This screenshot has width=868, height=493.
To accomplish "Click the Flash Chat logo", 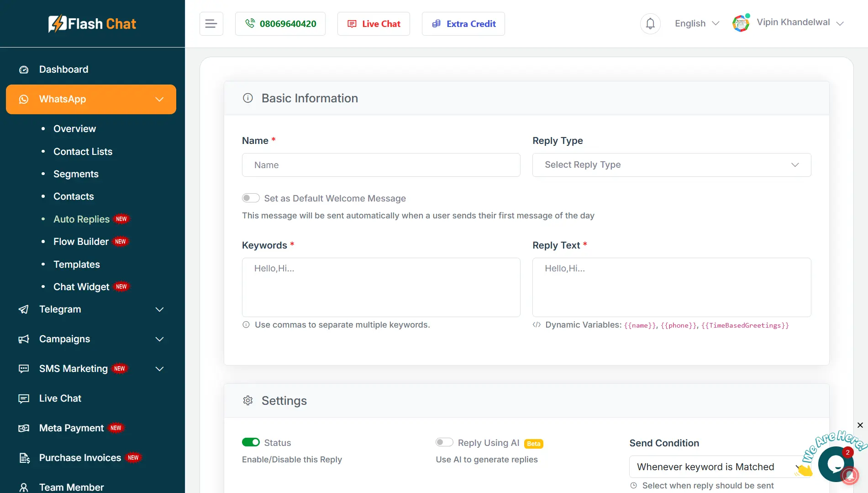I will (x=92, y=24).
